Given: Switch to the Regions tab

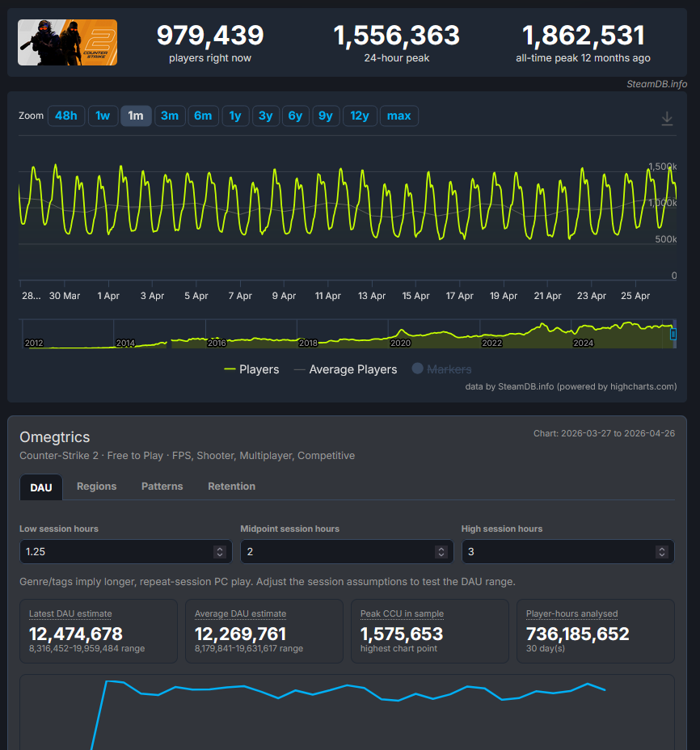Looking at the screenshot, I should tap(97, 486).
